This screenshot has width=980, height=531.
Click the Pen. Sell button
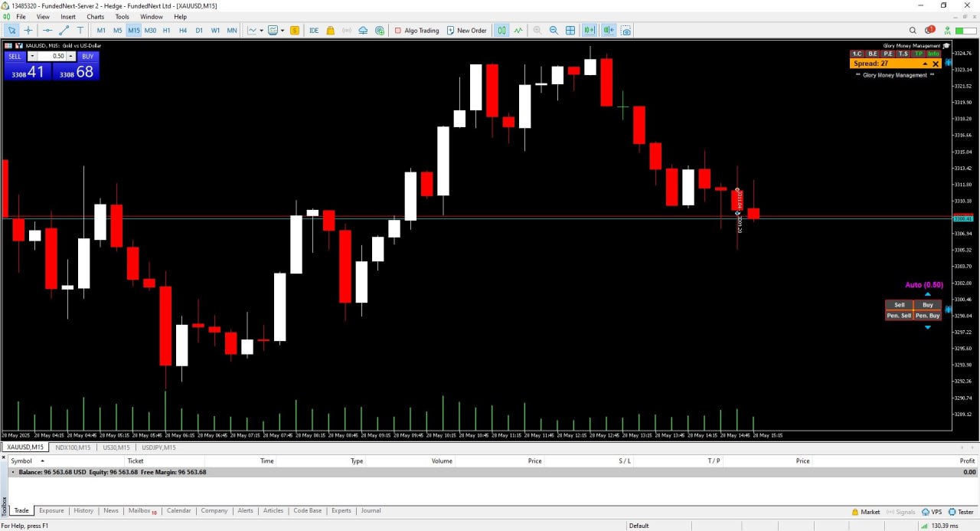900,316
